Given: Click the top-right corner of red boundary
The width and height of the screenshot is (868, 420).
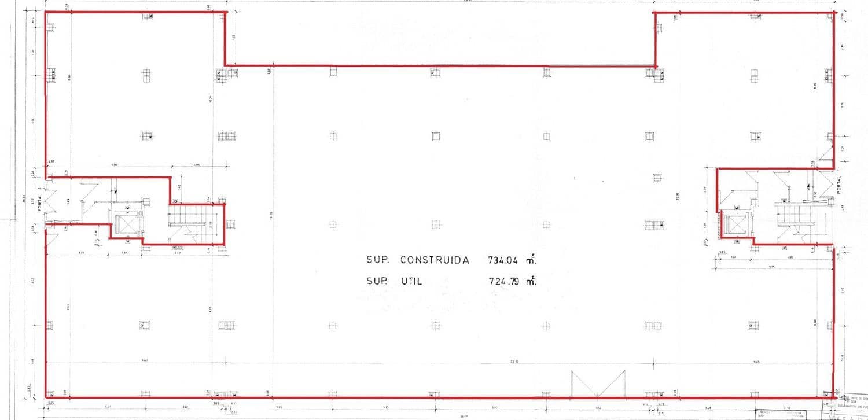Looking at the screenshot, I should (834, 12).
